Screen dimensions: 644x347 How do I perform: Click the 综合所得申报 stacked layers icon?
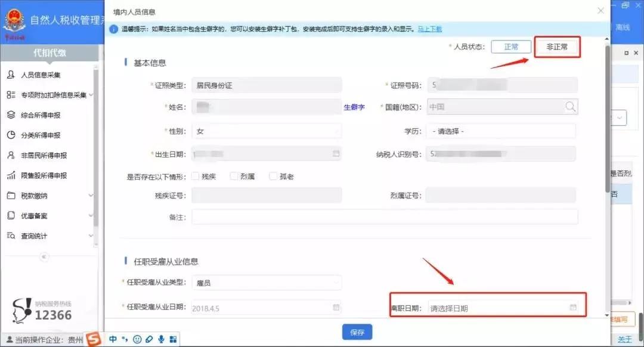click(11, 115)
